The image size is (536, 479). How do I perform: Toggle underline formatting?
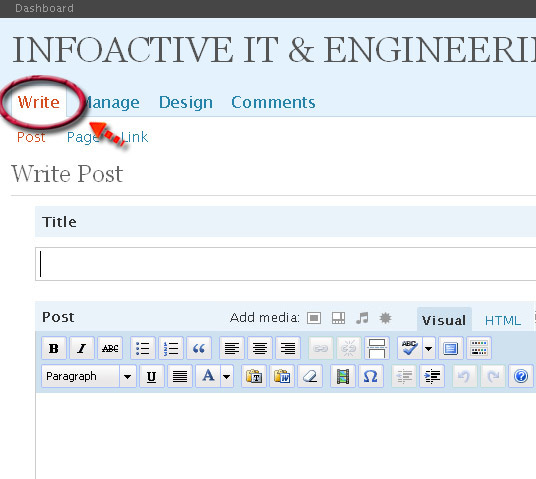[152, 376]
